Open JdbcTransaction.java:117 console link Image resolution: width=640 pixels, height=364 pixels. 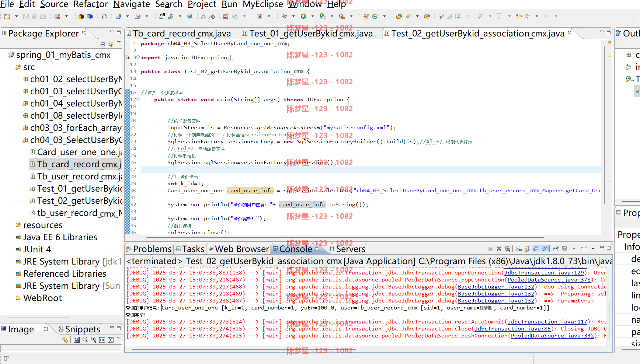click(x=547, y=322)
